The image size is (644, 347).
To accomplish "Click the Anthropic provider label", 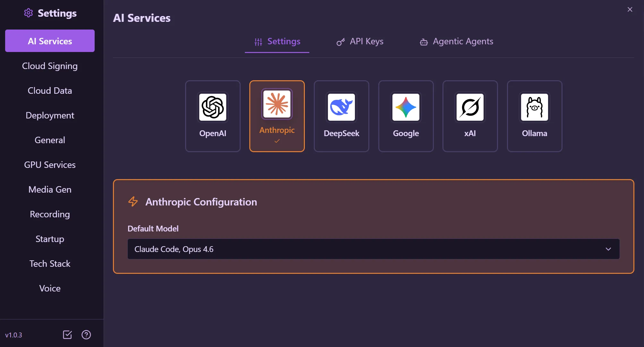I will tap(277, 130).
